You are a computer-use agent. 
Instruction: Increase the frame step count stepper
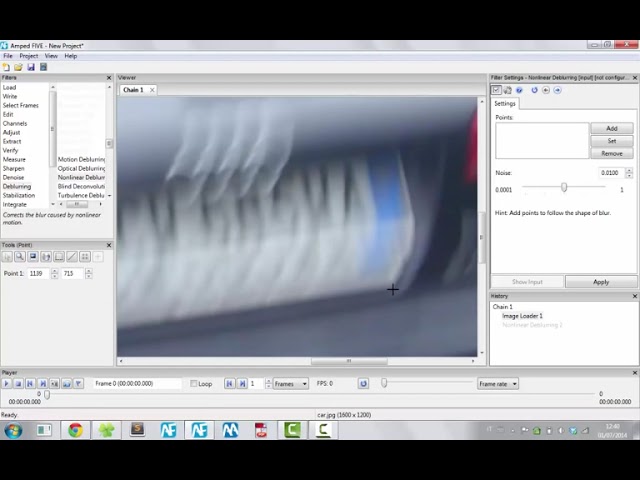click(x=268, y=381)
